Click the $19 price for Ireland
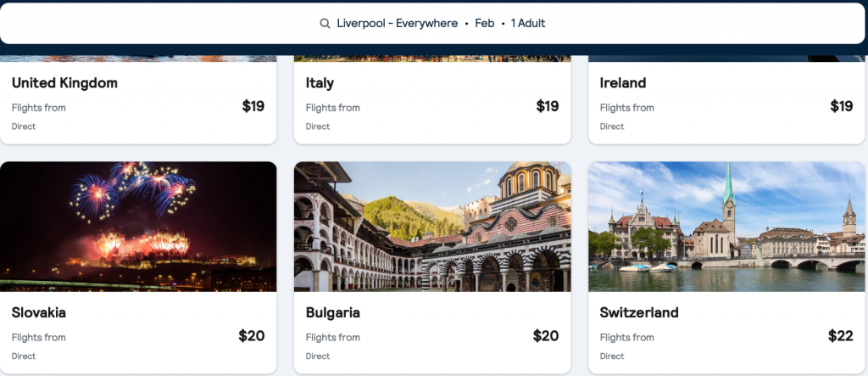 point(842,106)
